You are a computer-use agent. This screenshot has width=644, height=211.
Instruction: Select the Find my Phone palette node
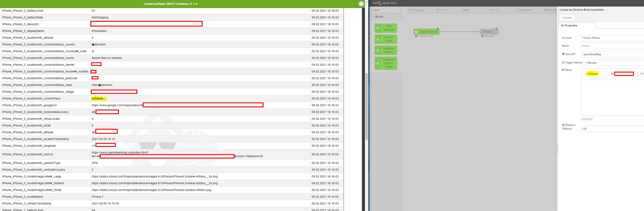click(x=386, y=39)
